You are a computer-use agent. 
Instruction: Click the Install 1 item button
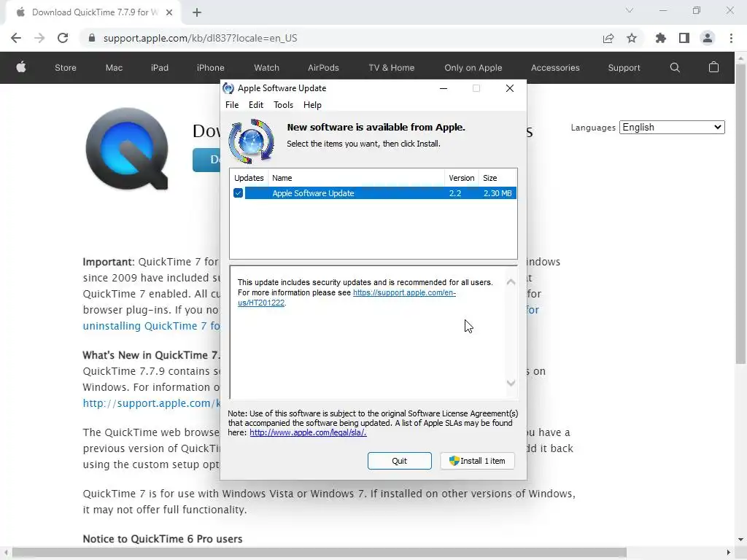[x=477, y=461]
